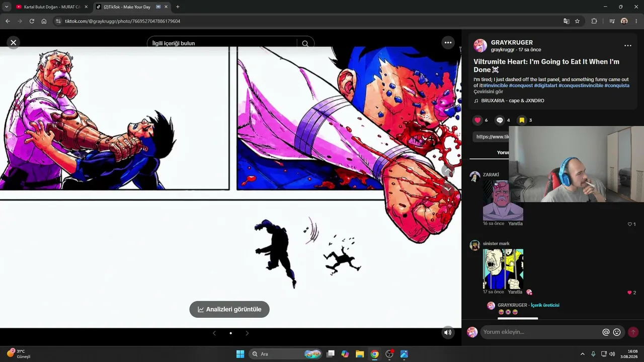The width and height of the screenshot is (644, 362).
Task: Open the #invincible hashtag
Action: 496,85
